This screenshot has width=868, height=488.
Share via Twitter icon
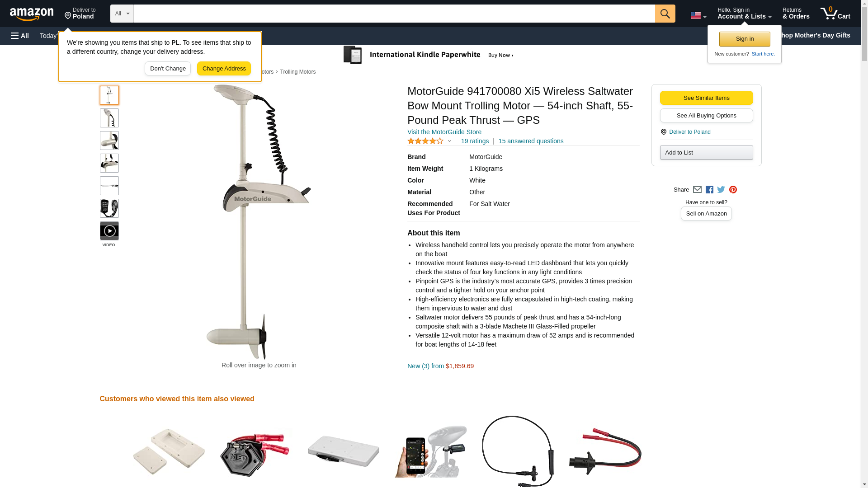click(721, 190)
